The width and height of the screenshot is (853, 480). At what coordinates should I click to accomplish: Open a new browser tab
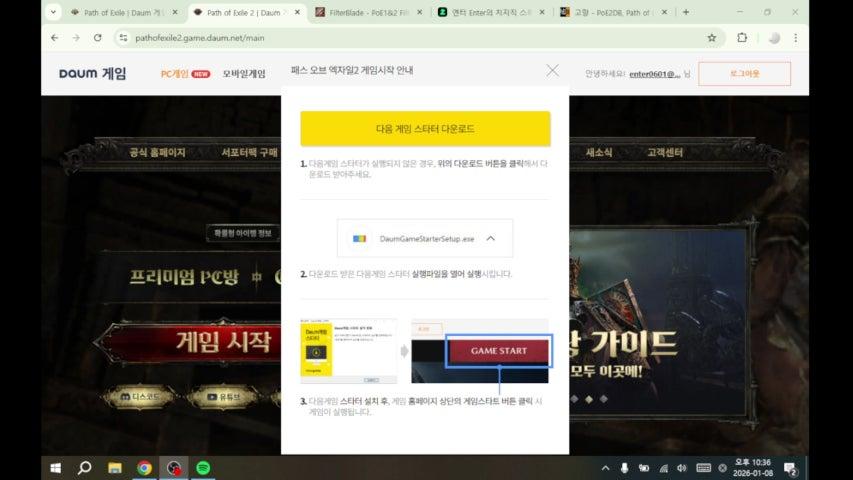pos(686,12)
